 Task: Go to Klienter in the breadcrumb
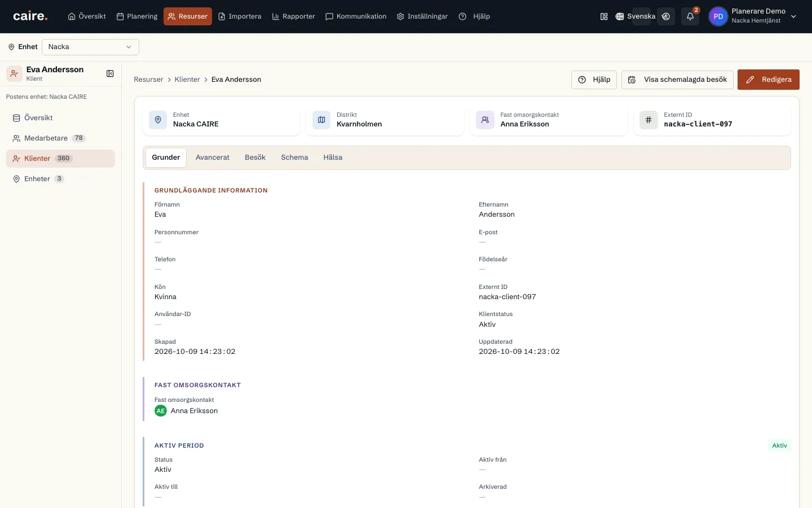(187, 80)
